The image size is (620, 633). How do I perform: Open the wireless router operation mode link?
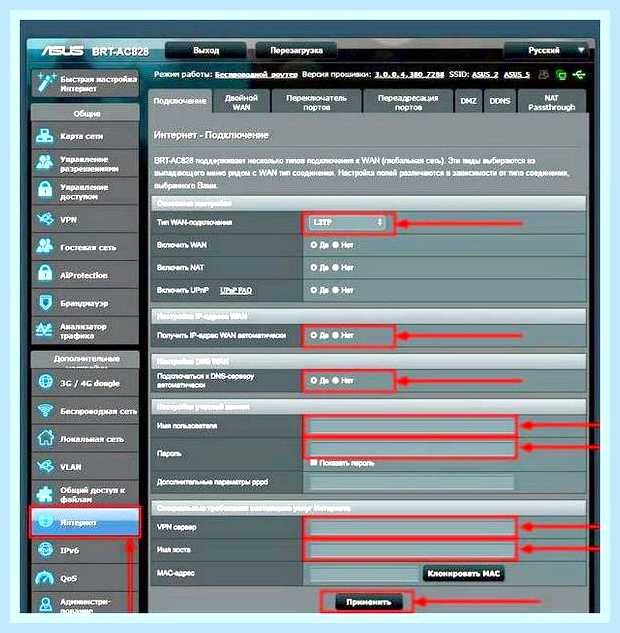(256, 75)
